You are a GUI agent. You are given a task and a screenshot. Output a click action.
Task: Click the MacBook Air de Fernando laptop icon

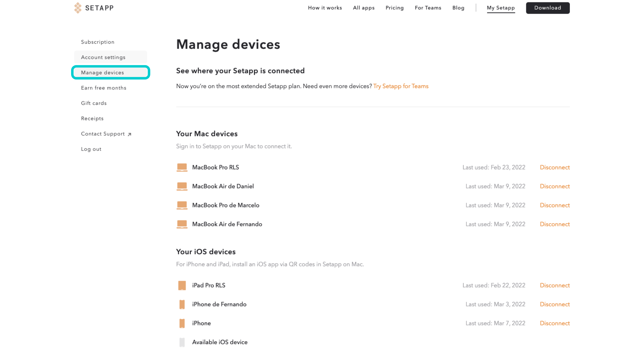[x=182, y=224]
